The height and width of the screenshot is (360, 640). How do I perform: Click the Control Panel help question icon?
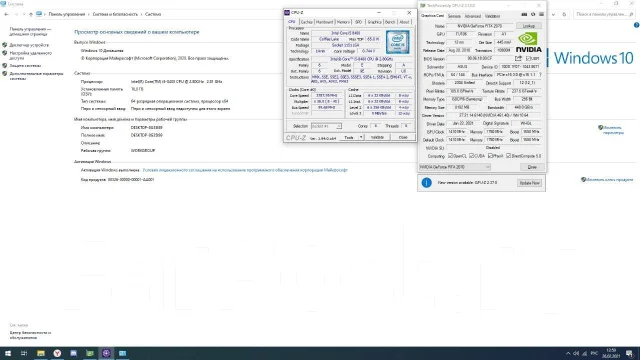click(636, 25)
